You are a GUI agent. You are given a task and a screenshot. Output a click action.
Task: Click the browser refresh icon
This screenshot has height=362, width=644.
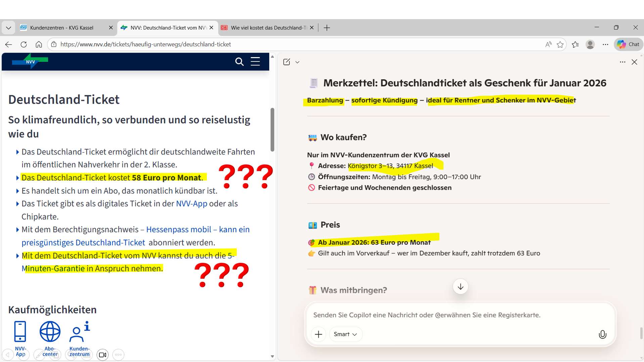24,44
